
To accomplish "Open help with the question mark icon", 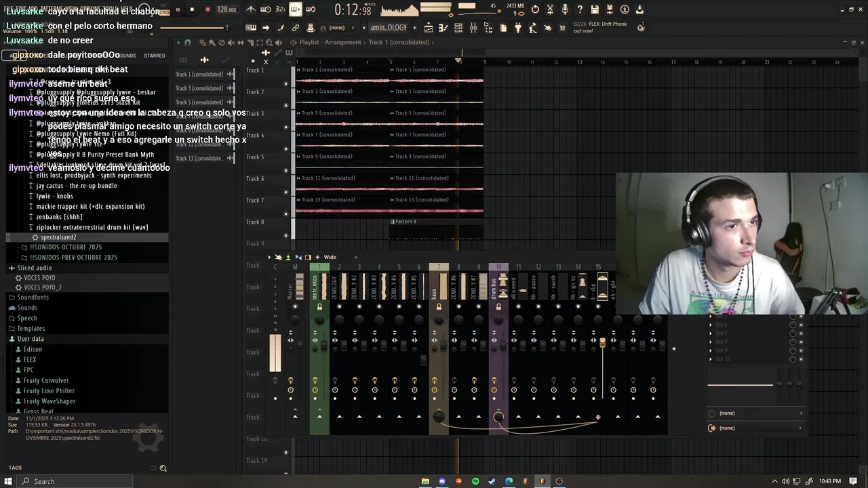I will [580, 9].
